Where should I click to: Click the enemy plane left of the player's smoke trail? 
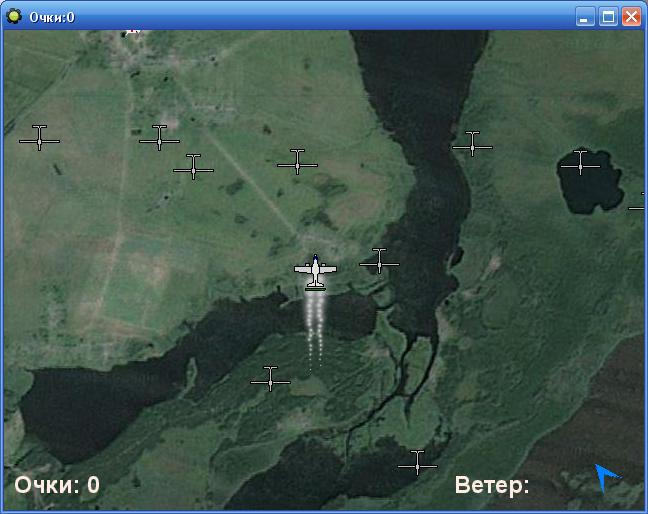tap(270, 379)
